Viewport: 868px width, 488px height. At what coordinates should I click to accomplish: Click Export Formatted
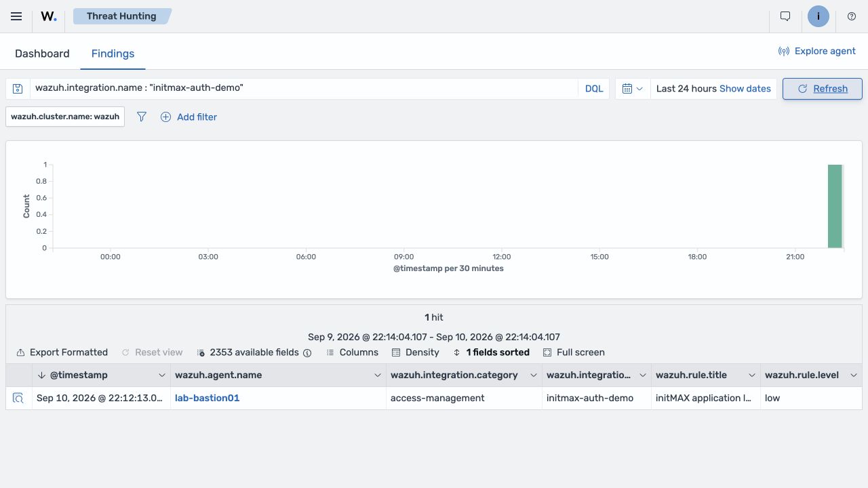(62, 352)
